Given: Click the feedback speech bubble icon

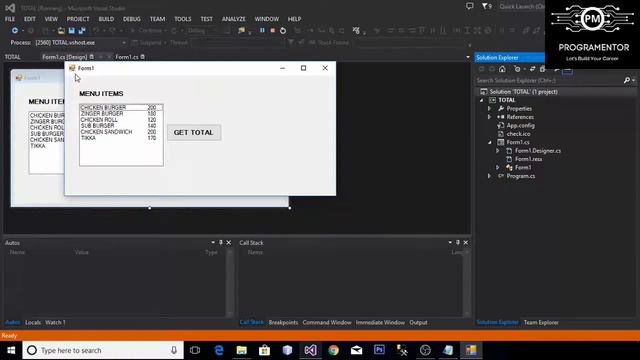Looking at the screenshot, I should [x=470, y=6].
